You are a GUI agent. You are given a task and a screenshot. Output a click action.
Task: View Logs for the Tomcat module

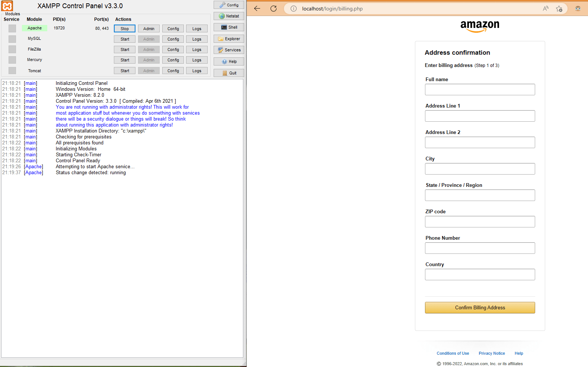pyautogui.click(x=197, y=71)
